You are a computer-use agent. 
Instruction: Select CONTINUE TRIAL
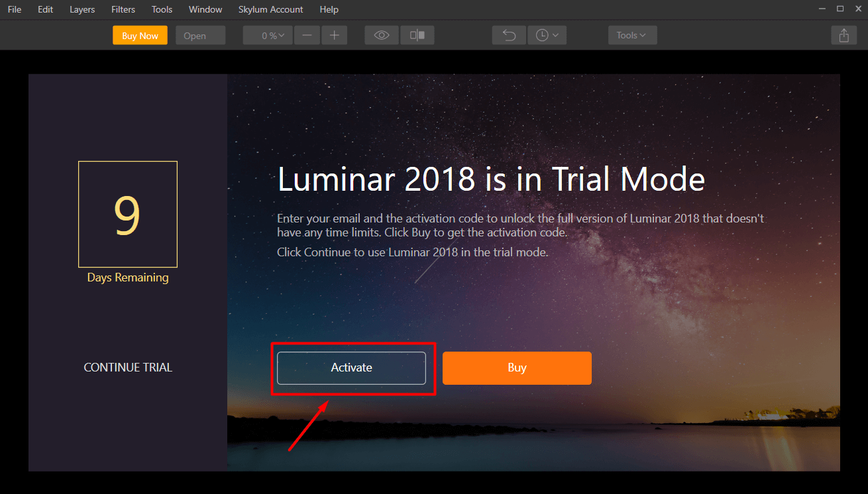pos(128,368)
